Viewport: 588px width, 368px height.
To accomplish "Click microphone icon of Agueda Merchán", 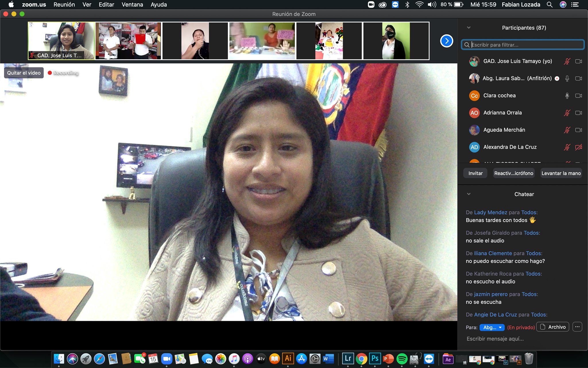I will (x=567, y=130).
